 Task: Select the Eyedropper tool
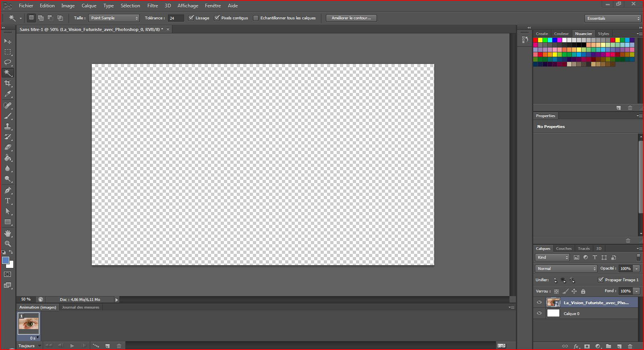[x=8, y=94]
